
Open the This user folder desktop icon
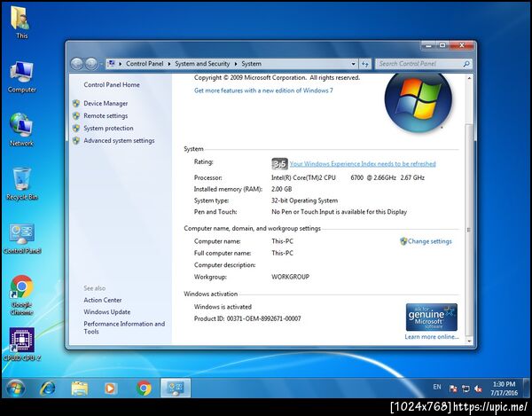click(x=21, y=22)
